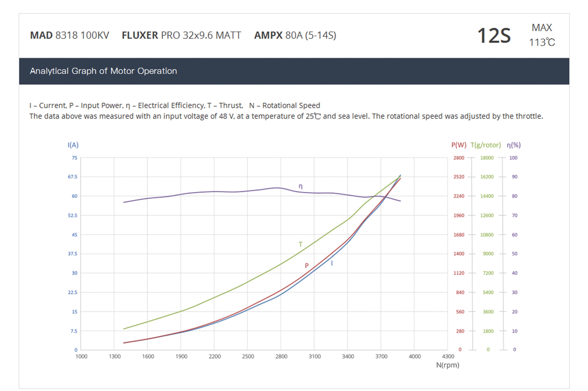
Task: Click the P(W) axis title
Action: coord(459,145)
